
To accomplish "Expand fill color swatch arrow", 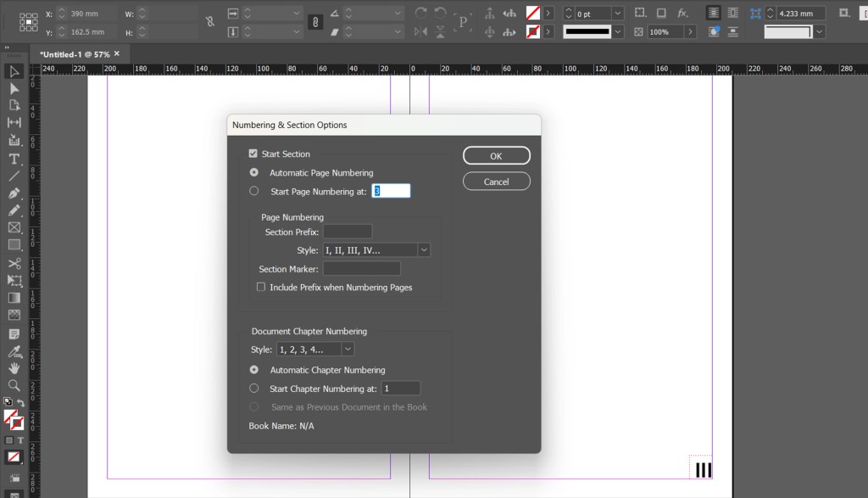I will [548, 13].
